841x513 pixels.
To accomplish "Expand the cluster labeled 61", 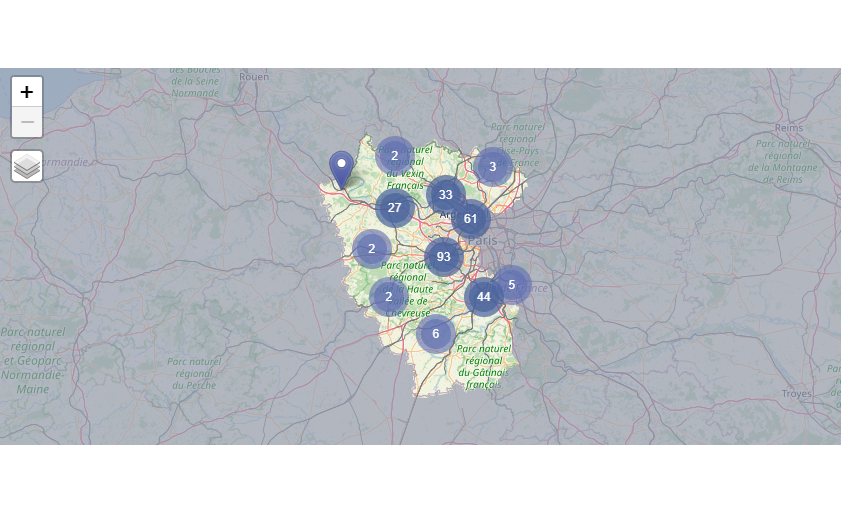I will (470, 219).
